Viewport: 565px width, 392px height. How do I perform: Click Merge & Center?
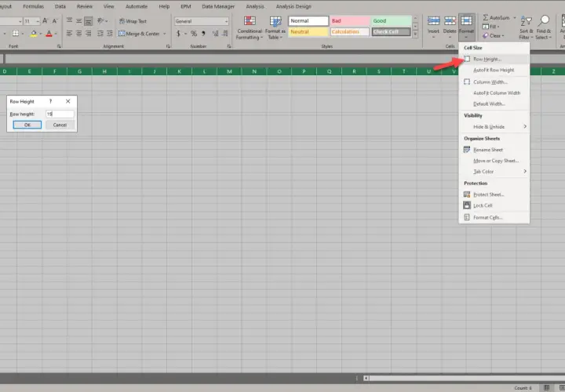pos(140,34)
